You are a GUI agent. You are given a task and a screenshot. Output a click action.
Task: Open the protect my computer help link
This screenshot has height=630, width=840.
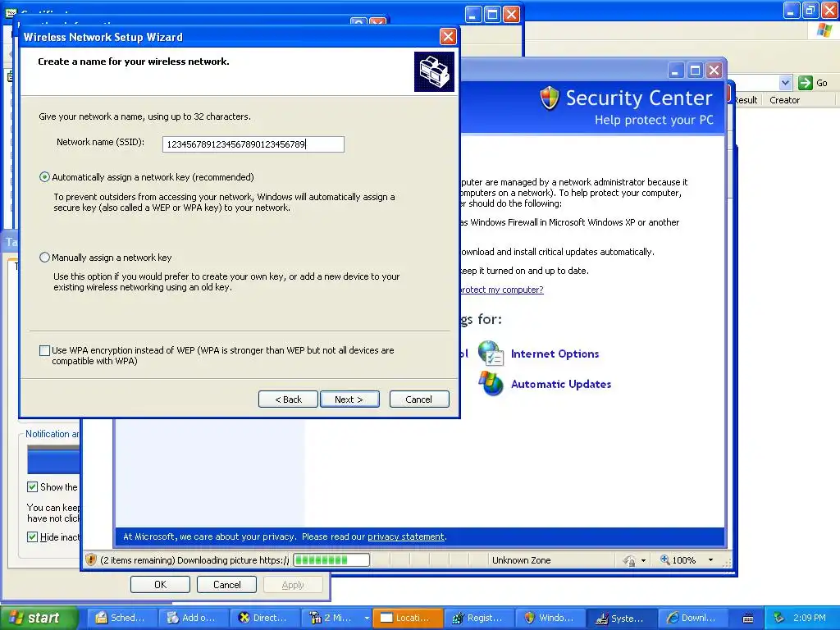pyautogui.click(x=501, y=290)
